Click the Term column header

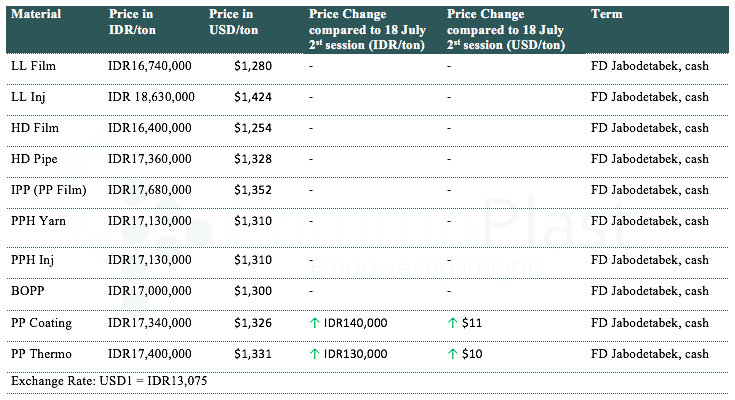[x=604, y=14]
